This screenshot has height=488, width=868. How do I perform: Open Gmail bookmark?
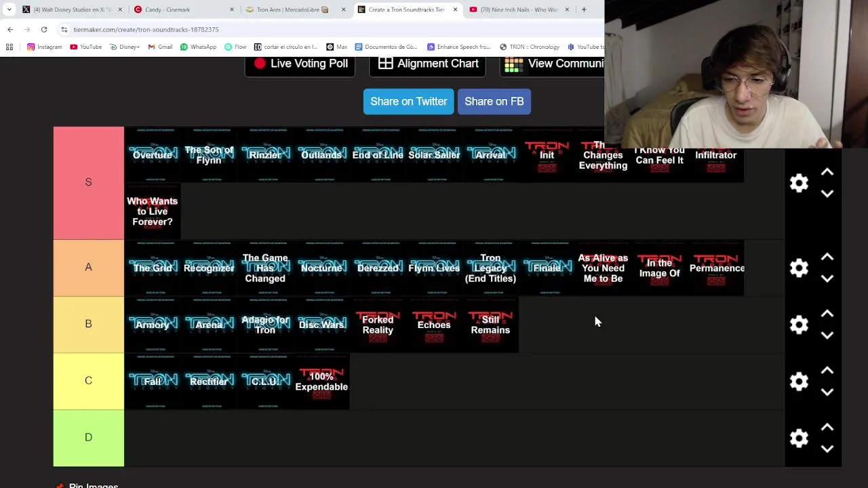[160, 47]
